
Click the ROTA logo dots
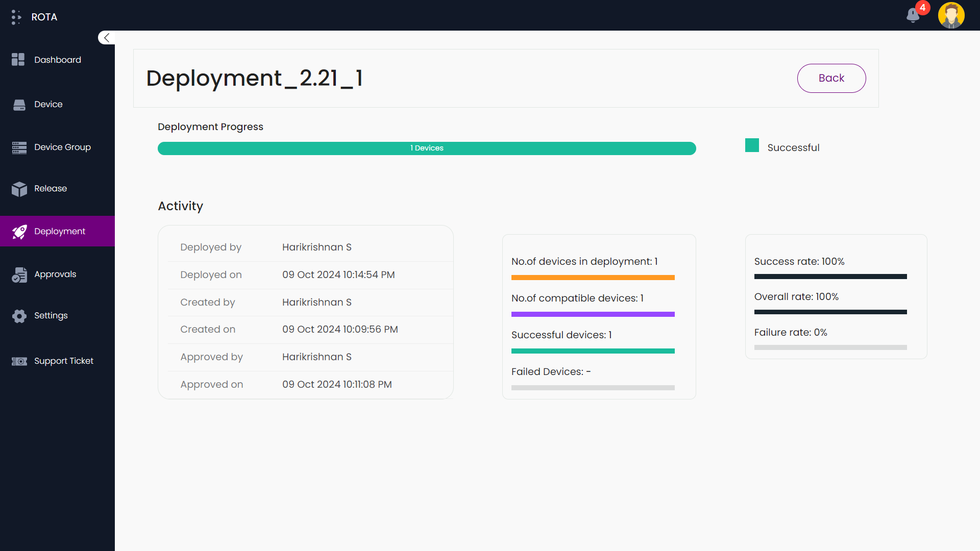16,17
